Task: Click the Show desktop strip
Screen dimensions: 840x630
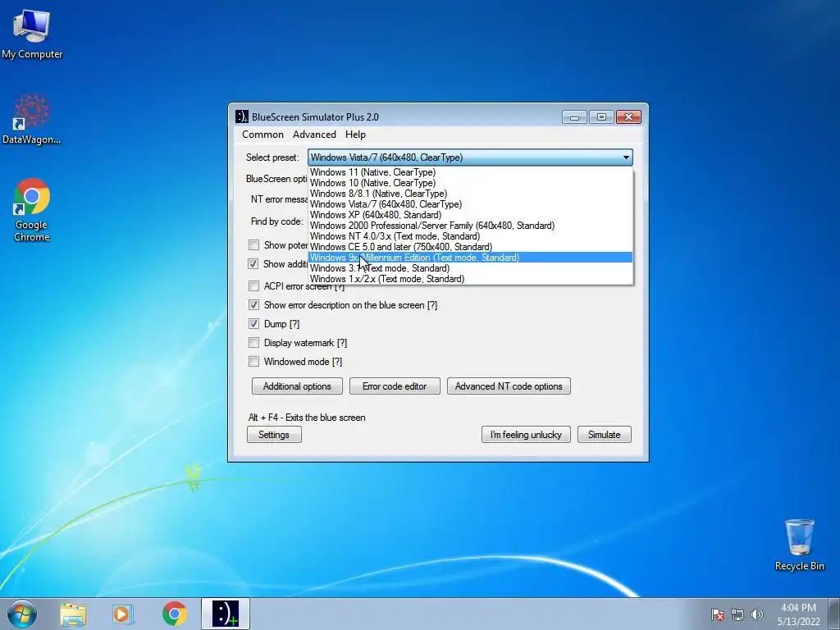Action: 834,614
